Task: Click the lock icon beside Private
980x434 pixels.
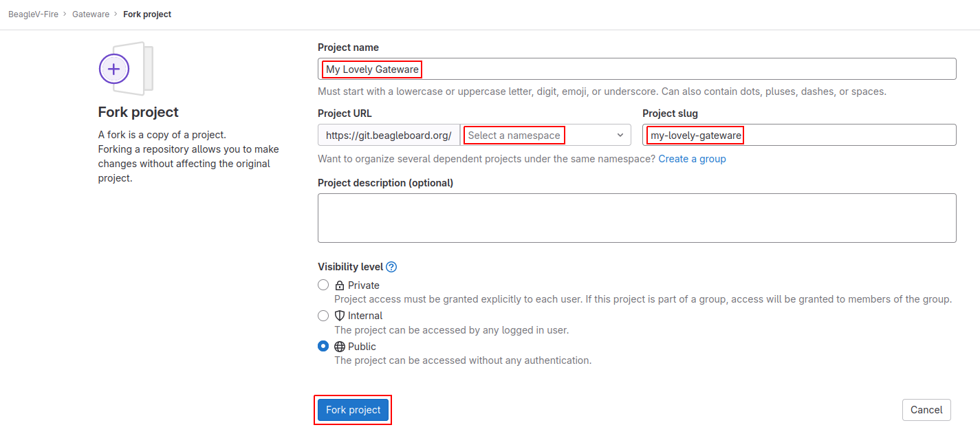Action: pos(340,285)
